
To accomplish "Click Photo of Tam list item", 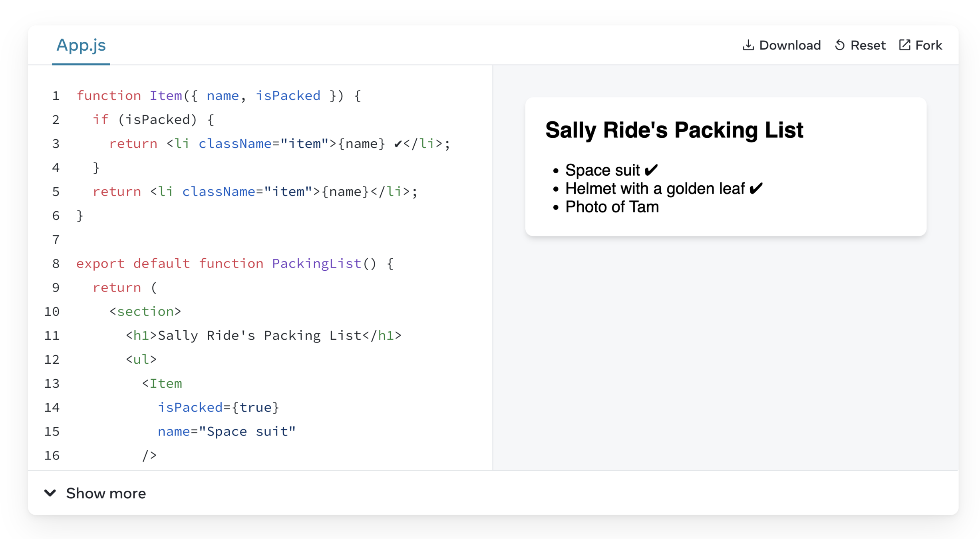I will (612, 207).
